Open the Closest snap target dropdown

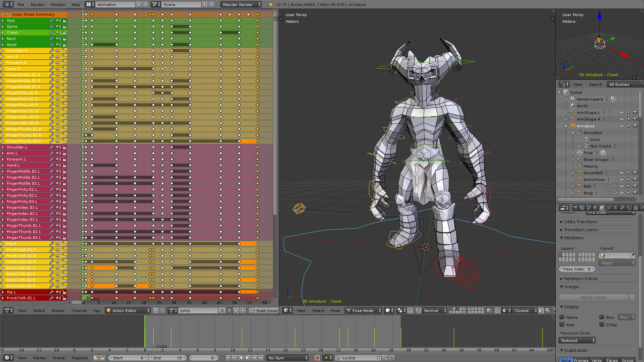525,311
